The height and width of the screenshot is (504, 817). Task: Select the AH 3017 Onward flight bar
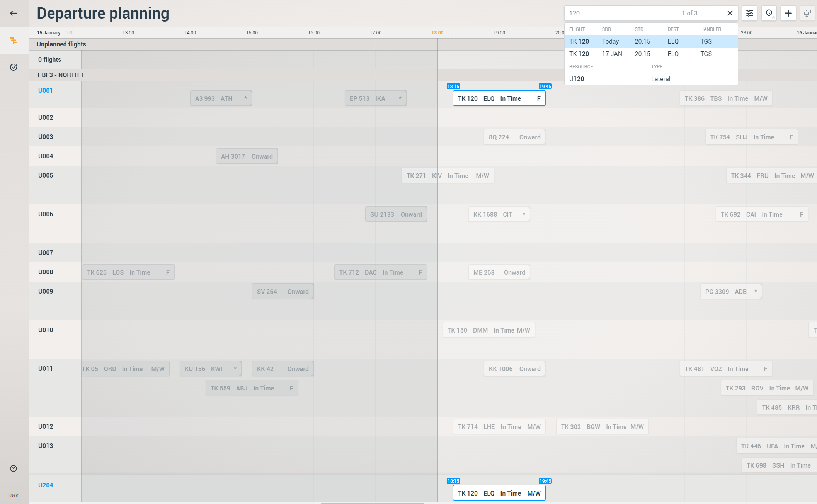[x=247, y=156]
